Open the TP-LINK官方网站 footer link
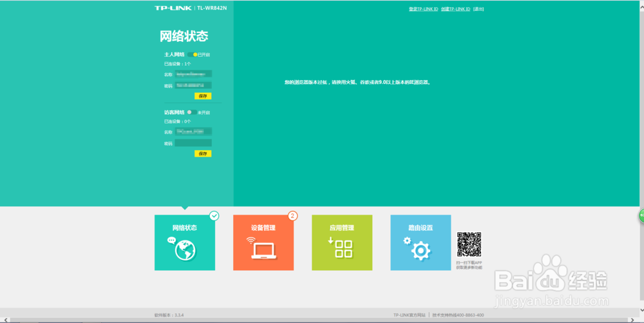 (x=410, y=315)
